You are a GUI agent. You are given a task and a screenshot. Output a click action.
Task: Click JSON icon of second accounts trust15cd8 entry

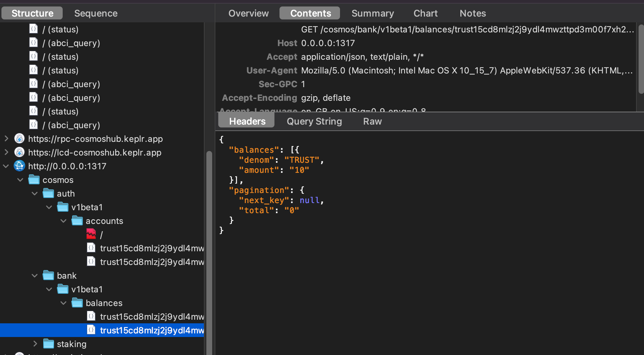pyautogui.click(x=91, y=261)
